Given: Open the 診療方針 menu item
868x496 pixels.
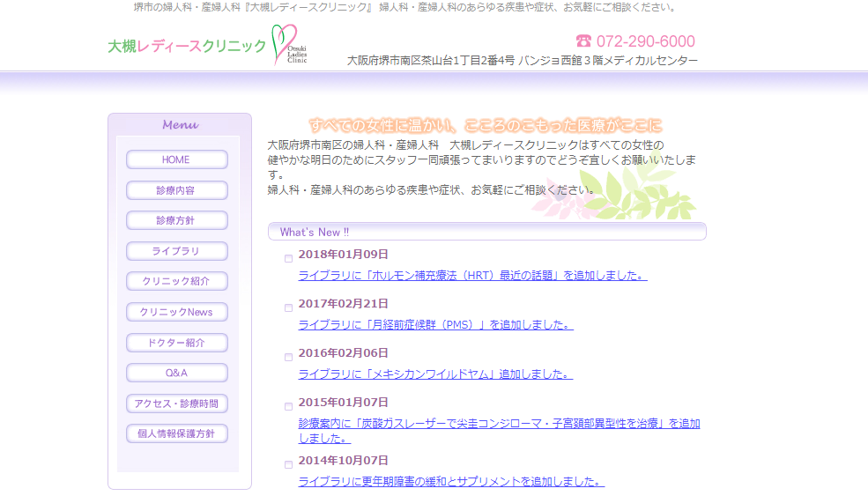Looking at the screenshot, I should coord(176,220).
